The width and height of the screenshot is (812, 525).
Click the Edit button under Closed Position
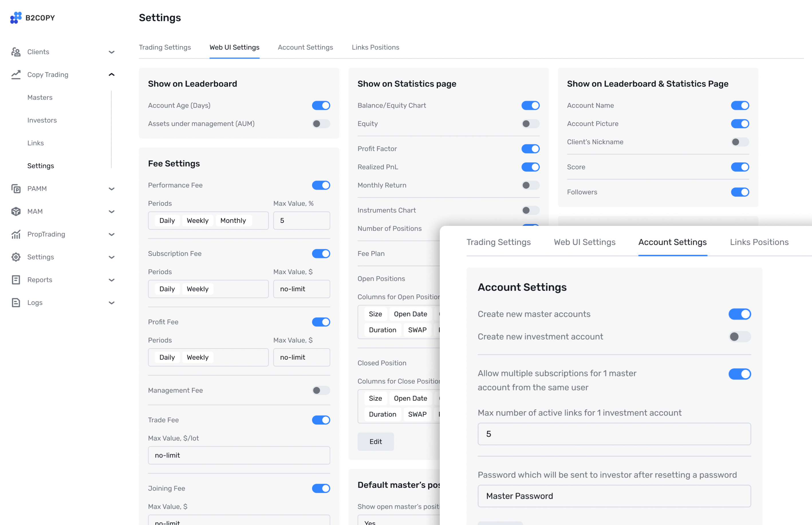tap(375, 442)
